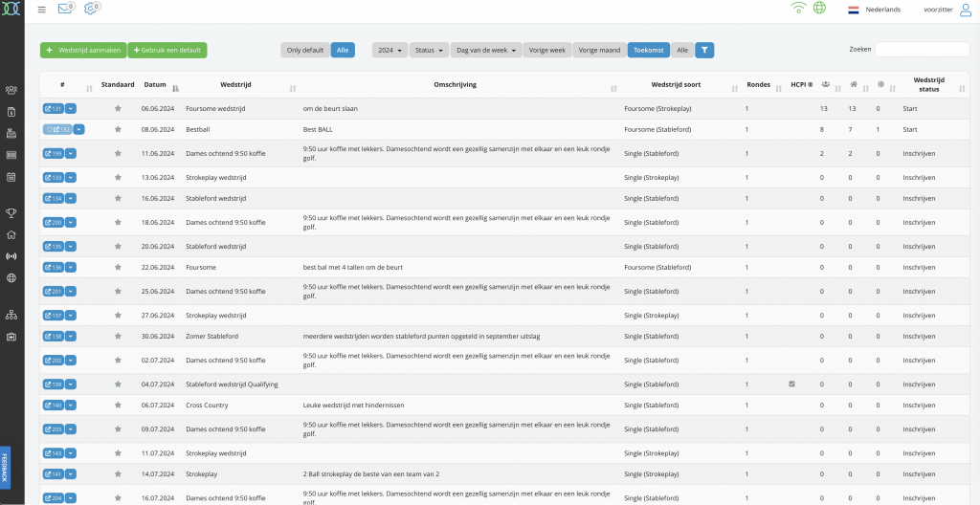Expand the 2024 year dropdown
Screen dimensions: 980x505
pos(390,50)
